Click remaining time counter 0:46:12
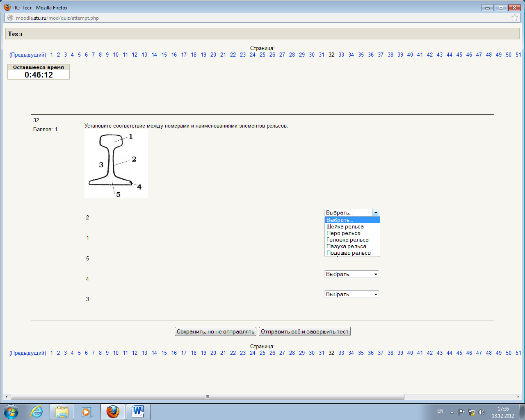The width and height of the screenshot is (525, 420). click(x=39, y=75)
